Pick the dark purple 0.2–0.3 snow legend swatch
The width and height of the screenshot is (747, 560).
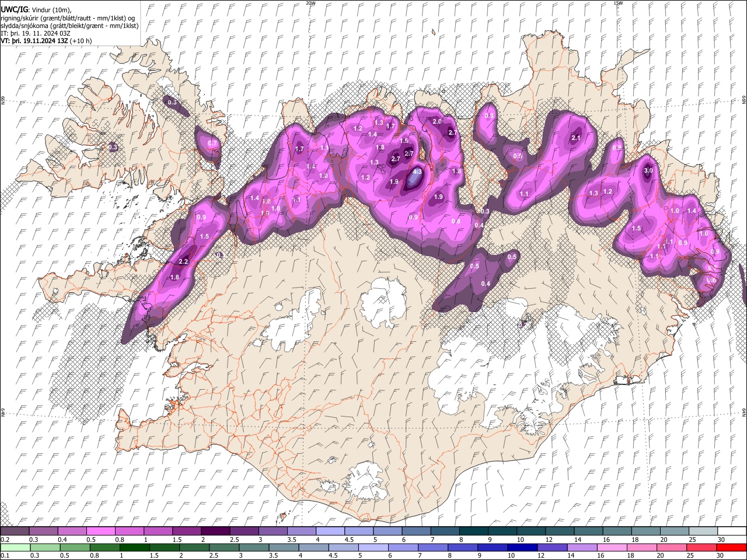point(15,531)
